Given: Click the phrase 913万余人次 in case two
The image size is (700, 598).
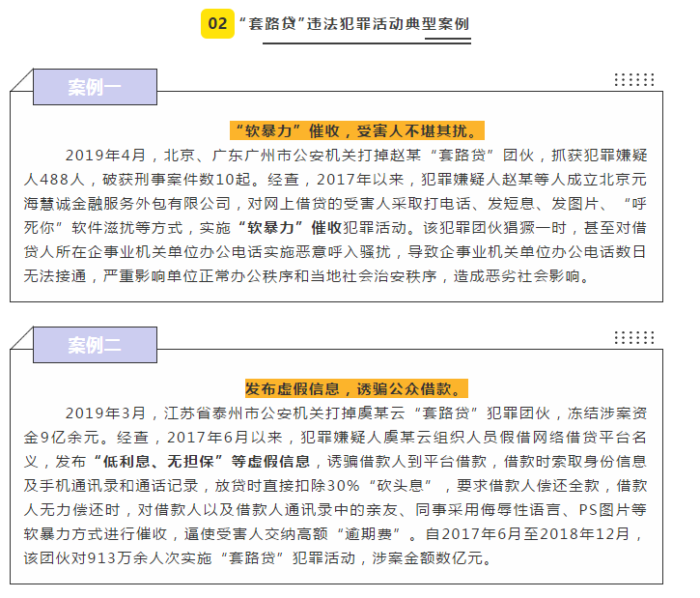Looking at the screenshot, I should click(131, 557).
